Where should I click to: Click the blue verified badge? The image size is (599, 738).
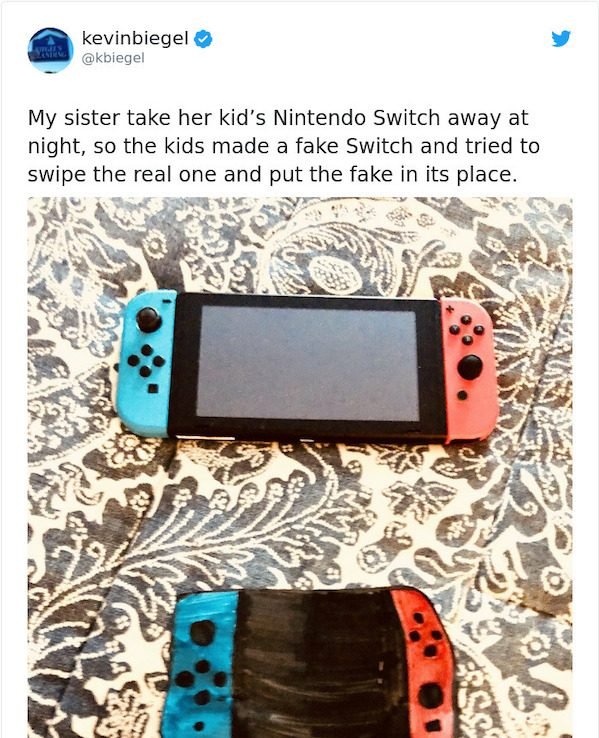click(x=203, y=39)
